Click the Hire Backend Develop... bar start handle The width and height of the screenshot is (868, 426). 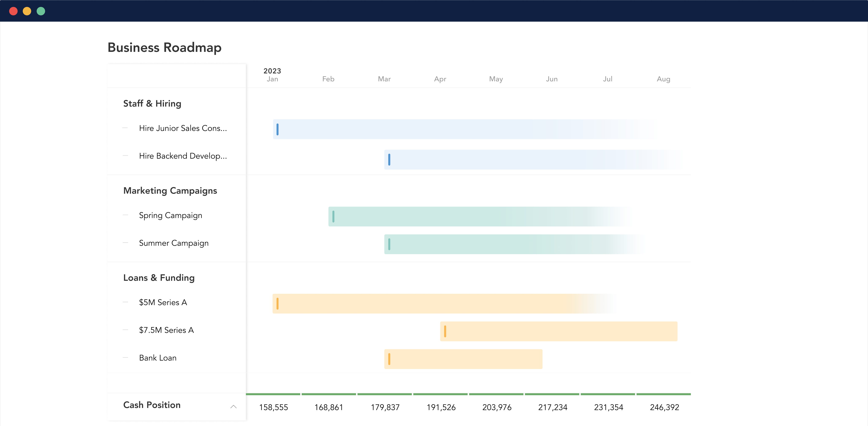coord(389,160)
